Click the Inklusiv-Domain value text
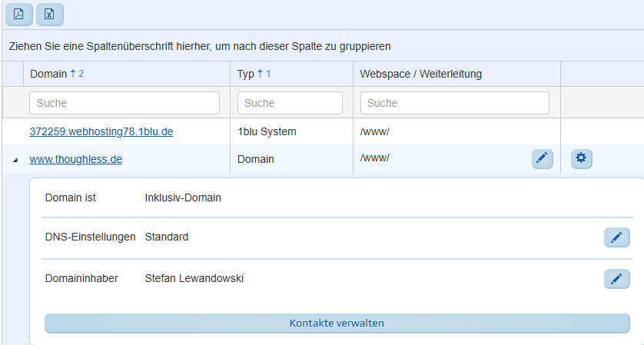Viewport: 644px width, 345px height. [x=183, y=197]
